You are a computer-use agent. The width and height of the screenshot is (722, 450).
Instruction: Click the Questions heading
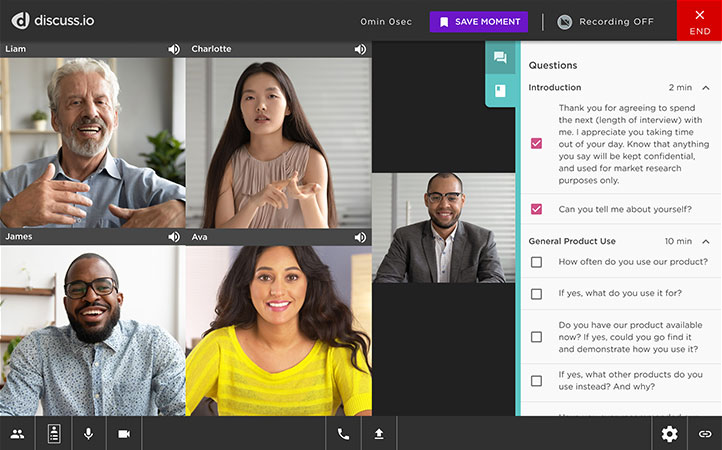coord(553,65)
